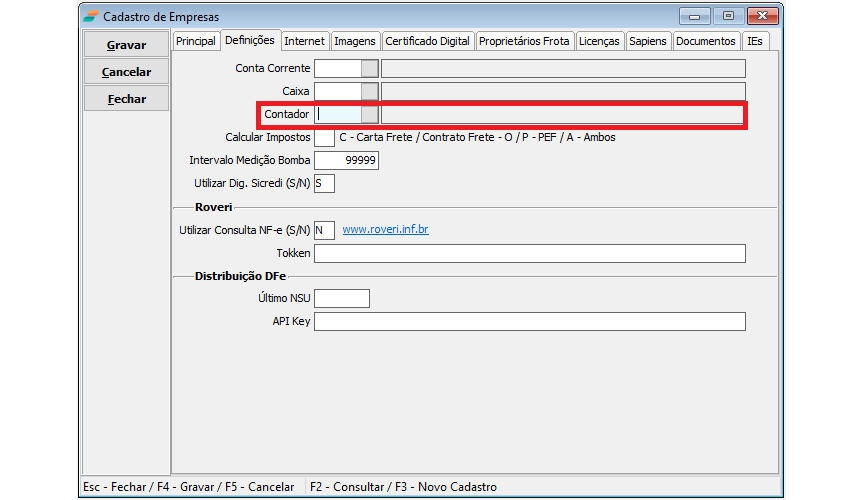The width and height of the screenshot is (862, 500).
Task: Switch to the Principal tab
Action: point(195,41)
